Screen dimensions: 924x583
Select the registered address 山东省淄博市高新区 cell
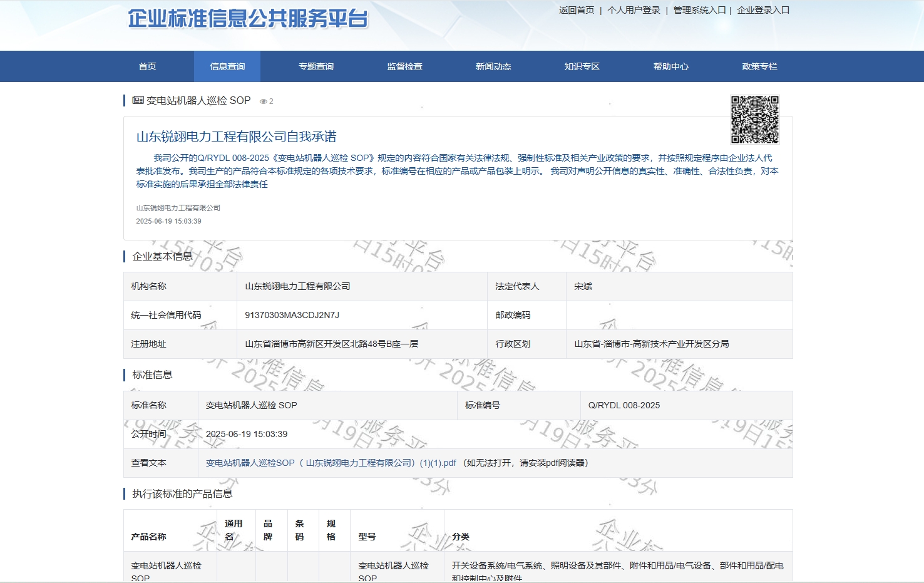[x=362, y=344]
